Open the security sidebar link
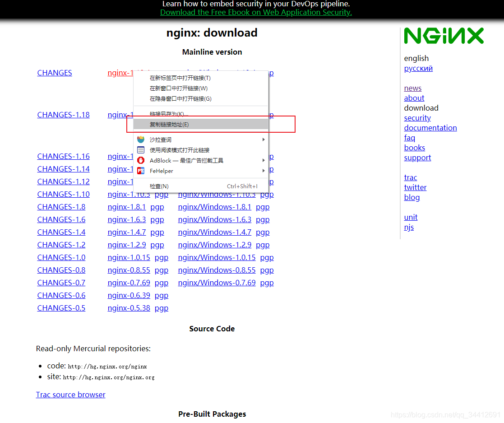504x423 pixels. 417,118
